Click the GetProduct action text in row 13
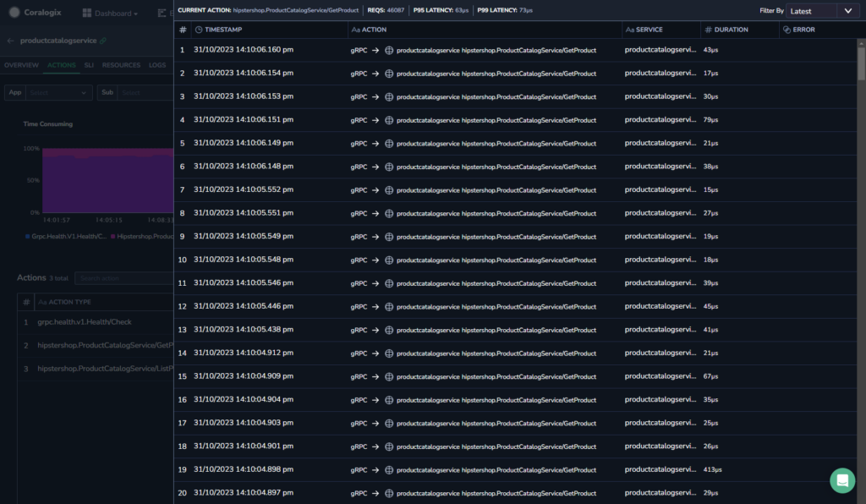 (x=496, y=330)
